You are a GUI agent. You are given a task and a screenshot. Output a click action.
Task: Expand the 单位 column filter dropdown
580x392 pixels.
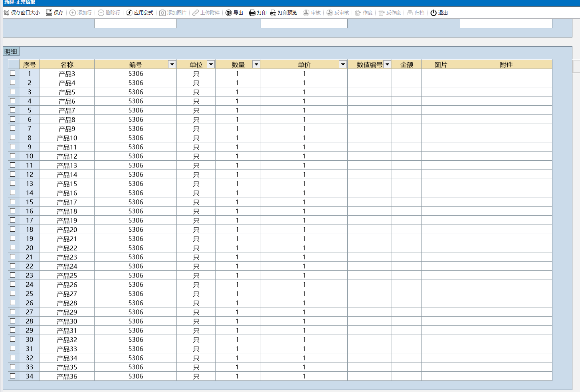pyautogui.click(x=211, y=65)
